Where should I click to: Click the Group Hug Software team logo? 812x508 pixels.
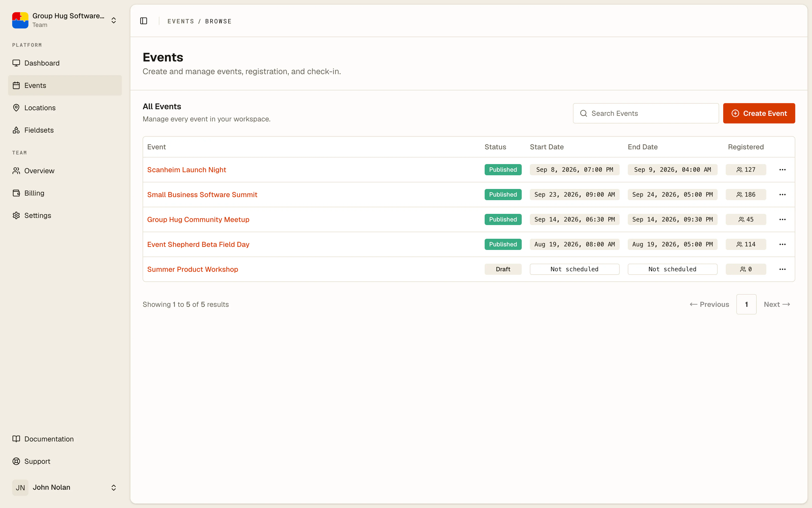click(20, 20)
